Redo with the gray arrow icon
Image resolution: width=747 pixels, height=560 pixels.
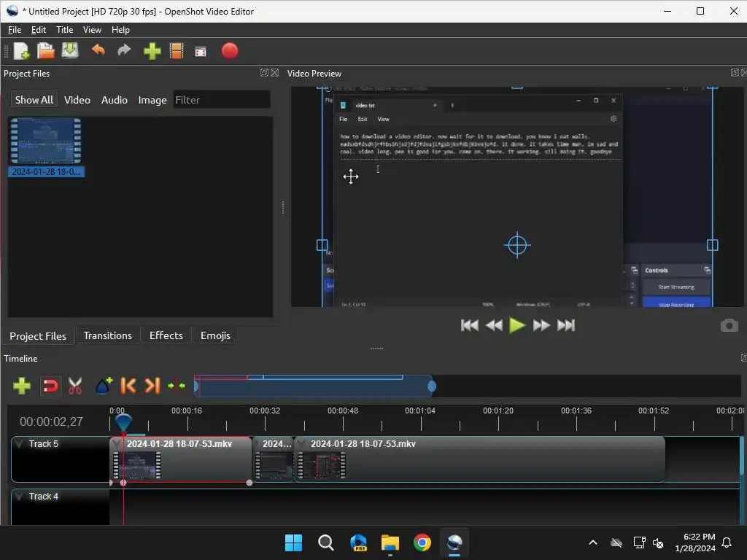(124, 50)
